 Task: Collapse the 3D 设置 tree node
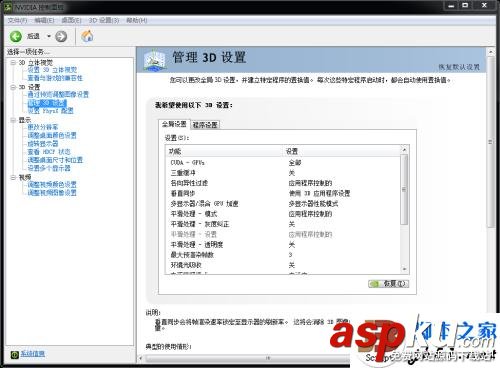13,87
